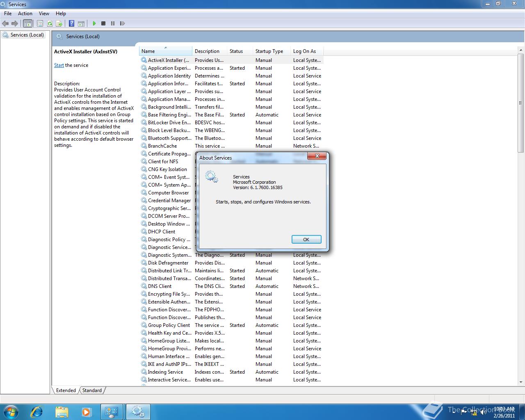Click the scrollbar down arrow of services list

pyautogui.click(x=520, y=381)
